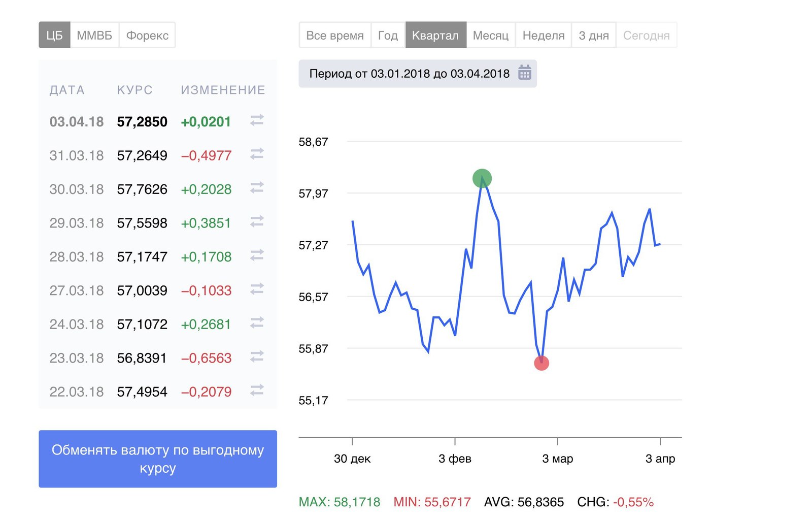
Task: Click the AVG: 56,8365 statistic
Action: 524,502
